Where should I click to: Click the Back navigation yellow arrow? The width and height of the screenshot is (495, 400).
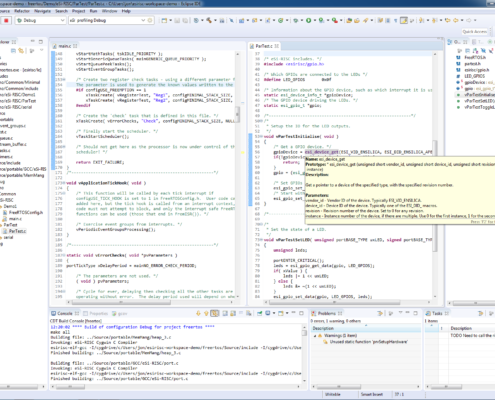[x=456, y=20]
